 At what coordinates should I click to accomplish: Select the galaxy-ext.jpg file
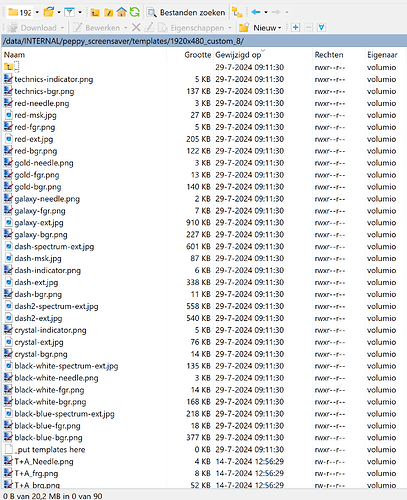39,223
